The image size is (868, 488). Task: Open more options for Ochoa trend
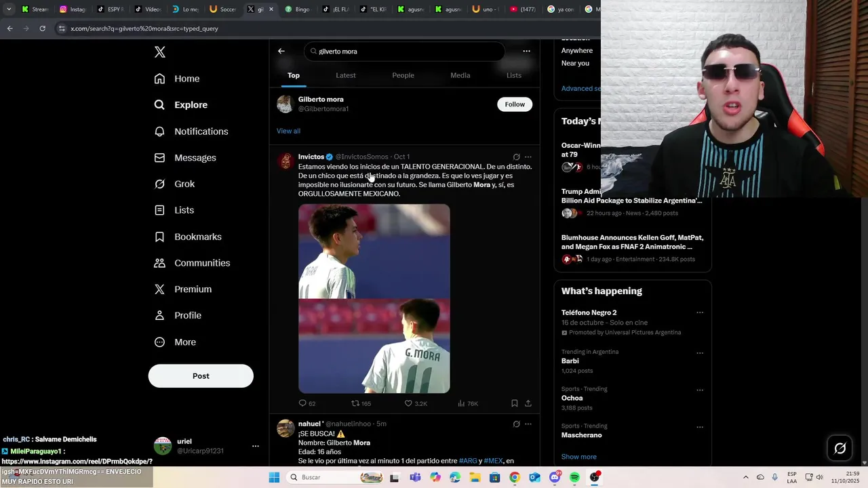(x=700, y=390)
